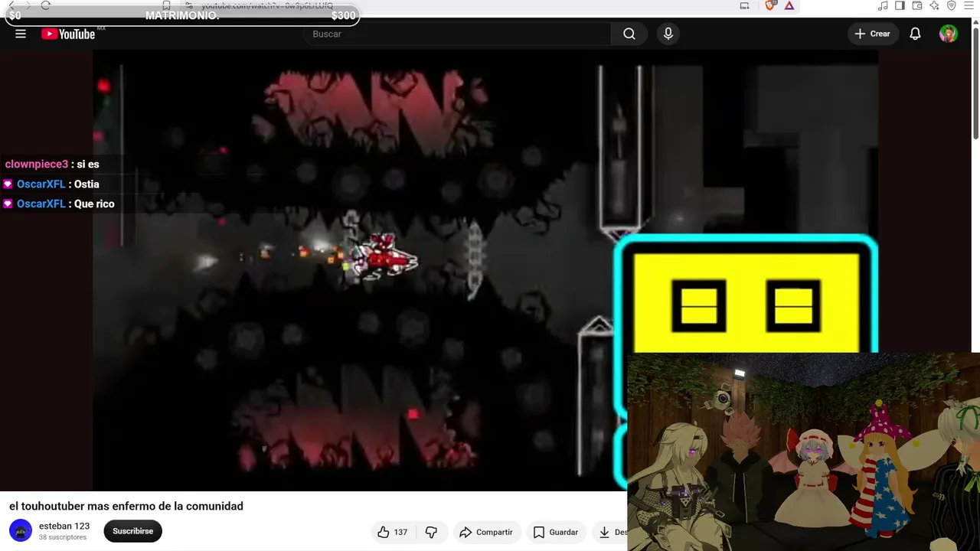Dislike the video with the thumbs-down button
Image resolution: width=980 pixels, height=551 pixels.
pos(431,532)
